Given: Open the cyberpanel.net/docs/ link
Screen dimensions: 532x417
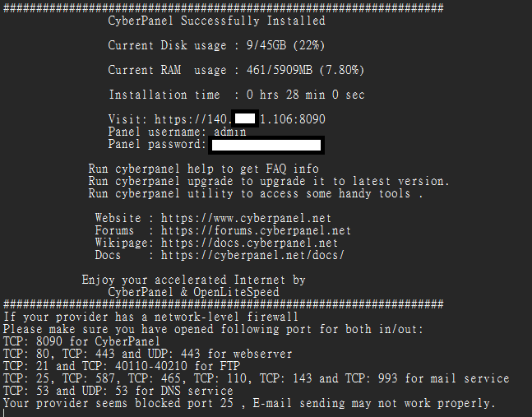Looking at the screenshot, I should pos(252,255).
